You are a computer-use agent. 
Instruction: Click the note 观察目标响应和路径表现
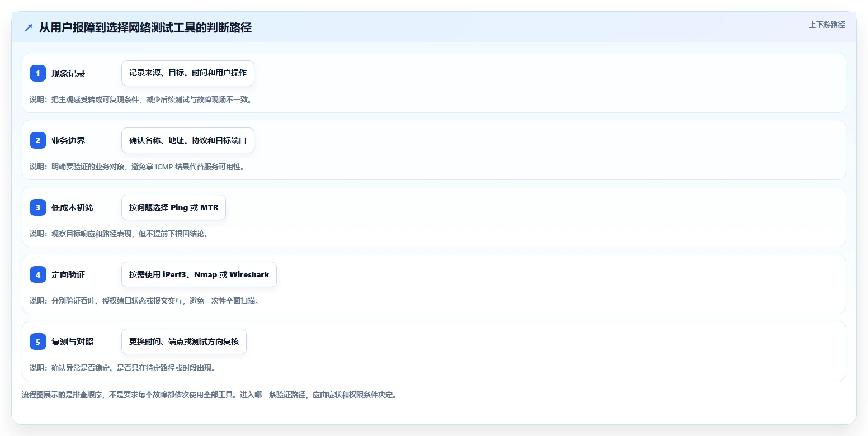point(119,234)
